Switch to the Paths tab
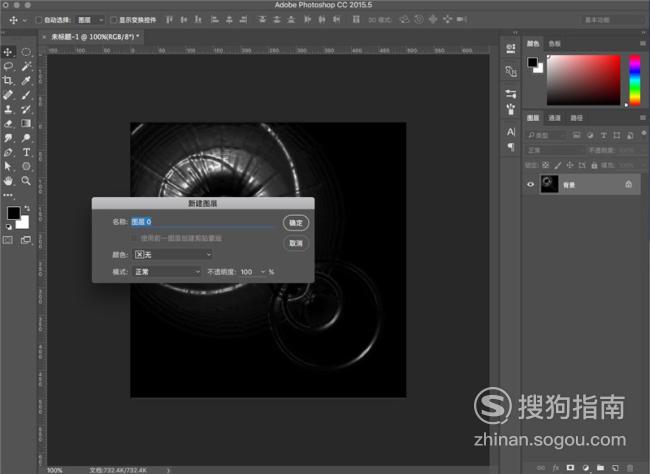This screenshot has width=650, height=474. click(x=576, y=118)
